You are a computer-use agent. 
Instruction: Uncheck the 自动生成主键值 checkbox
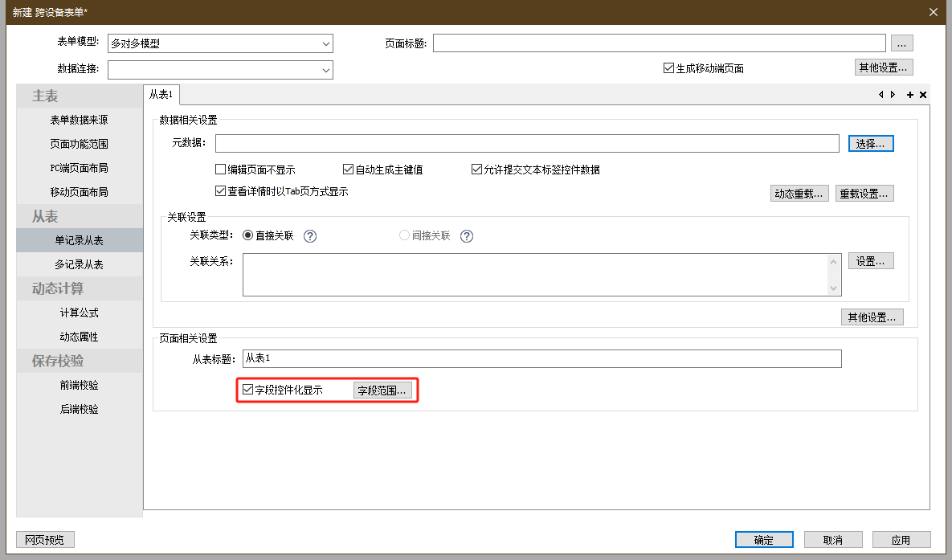pyautogui.click(x=348, y=170)
